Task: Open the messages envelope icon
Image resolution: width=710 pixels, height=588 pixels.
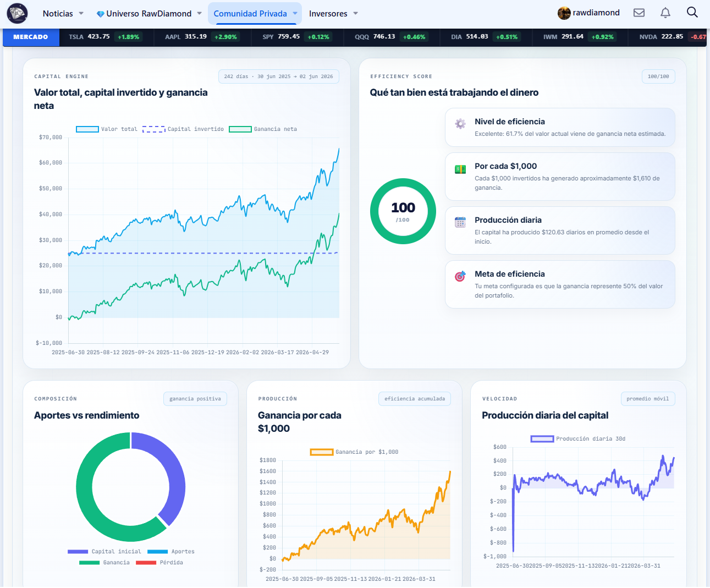Action: coord(639,13)
